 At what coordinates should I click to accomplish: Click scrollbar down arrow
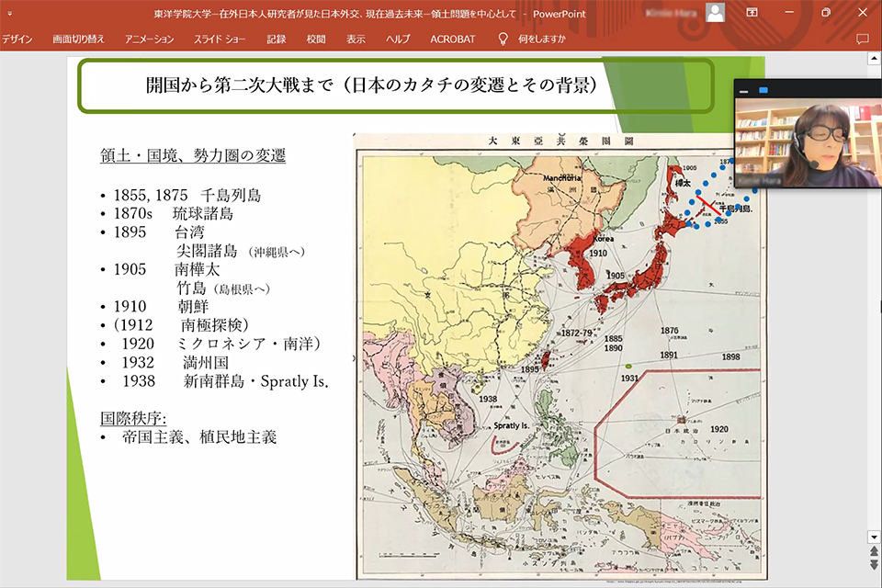[x=874, y=537]
